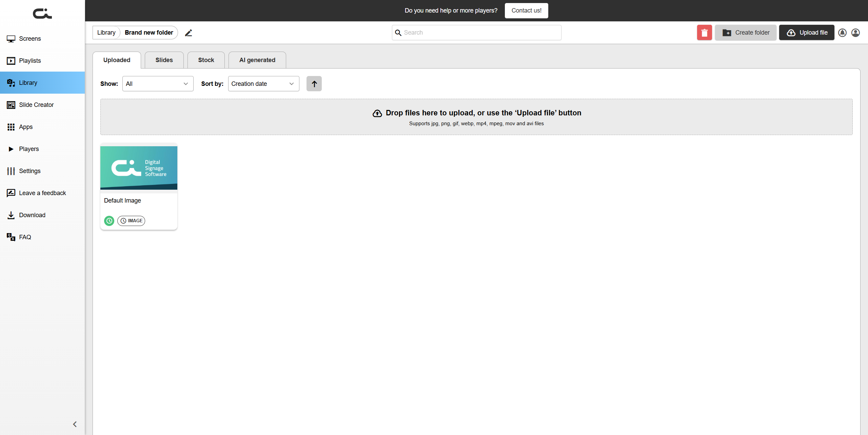Click the Create folder button
This screenshot has width=868, height=435.
tap(746, 33)
